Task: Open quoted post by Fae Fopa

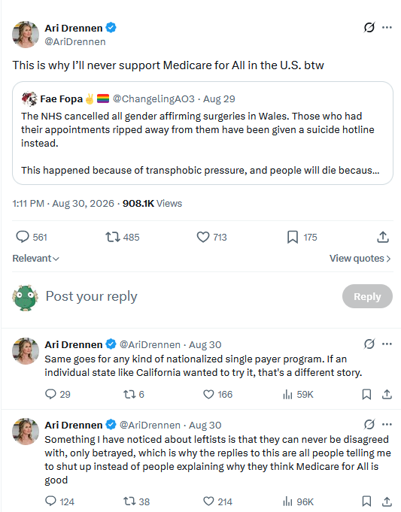Action: click(x=203, y=133)
